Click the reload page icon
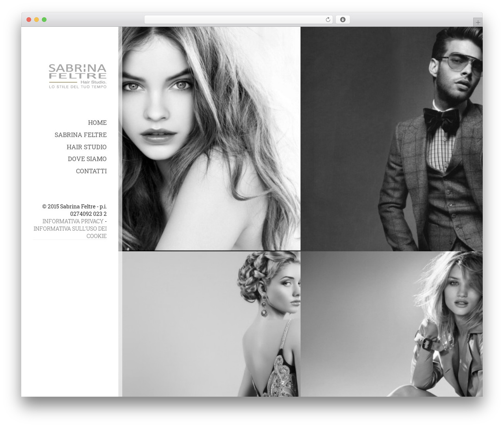This screenshot has width=504, height=427. coord(328,20)
